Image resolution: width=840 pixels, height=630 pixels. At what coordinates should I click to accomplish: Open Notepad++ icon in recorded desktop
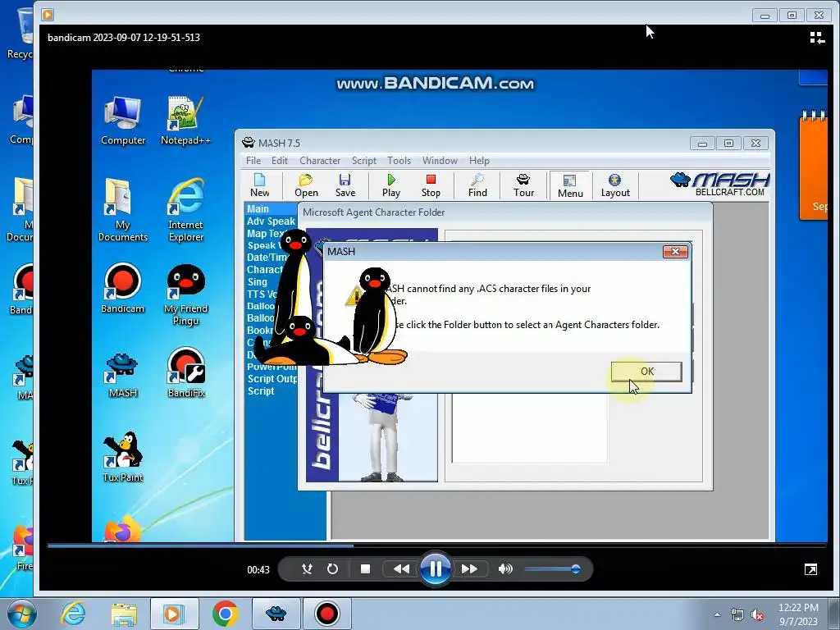click(x=186, y=121)
